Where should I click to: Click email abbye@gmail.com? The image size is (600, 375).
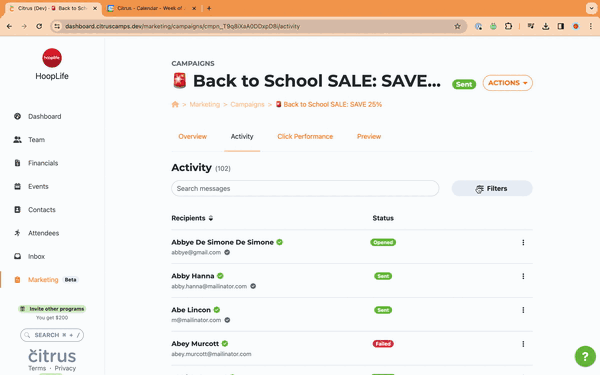(196, 253)
